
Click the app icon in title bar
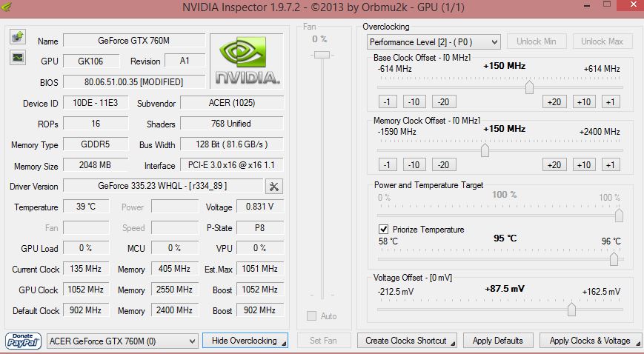point(6,7)
